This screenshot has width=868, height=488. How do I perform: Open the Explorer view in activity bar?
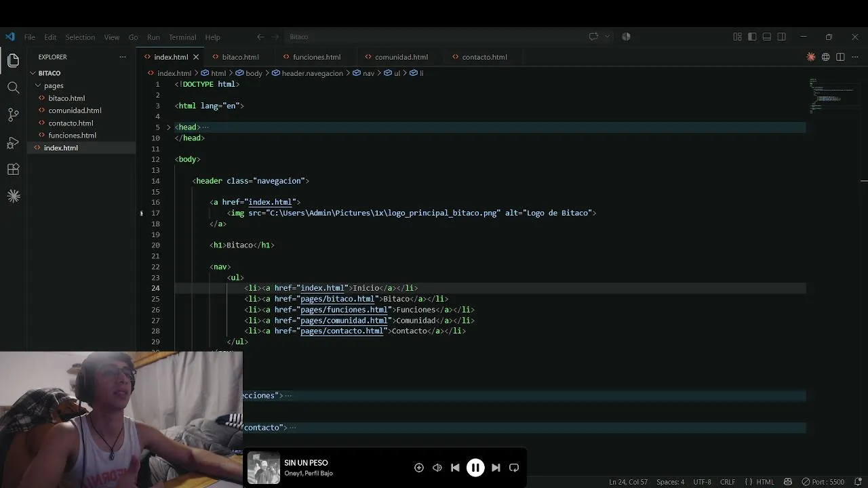tap(13, 61)
